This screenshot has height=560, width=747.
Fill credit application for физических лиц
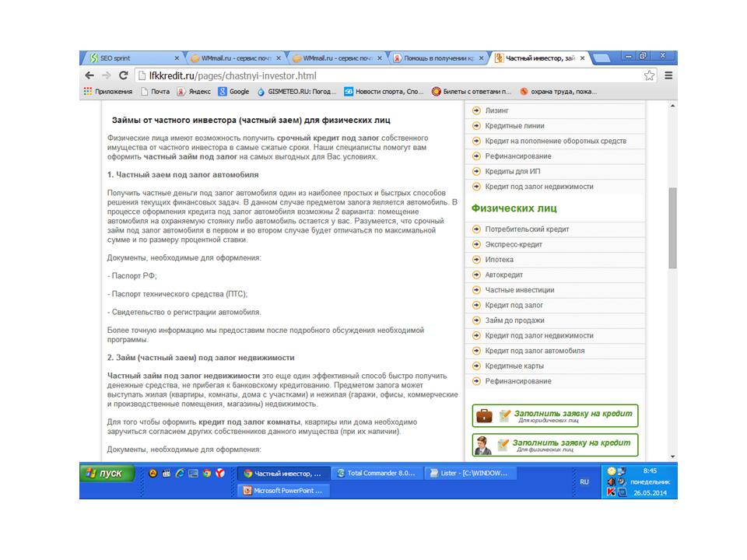click(x=555, y=445)
